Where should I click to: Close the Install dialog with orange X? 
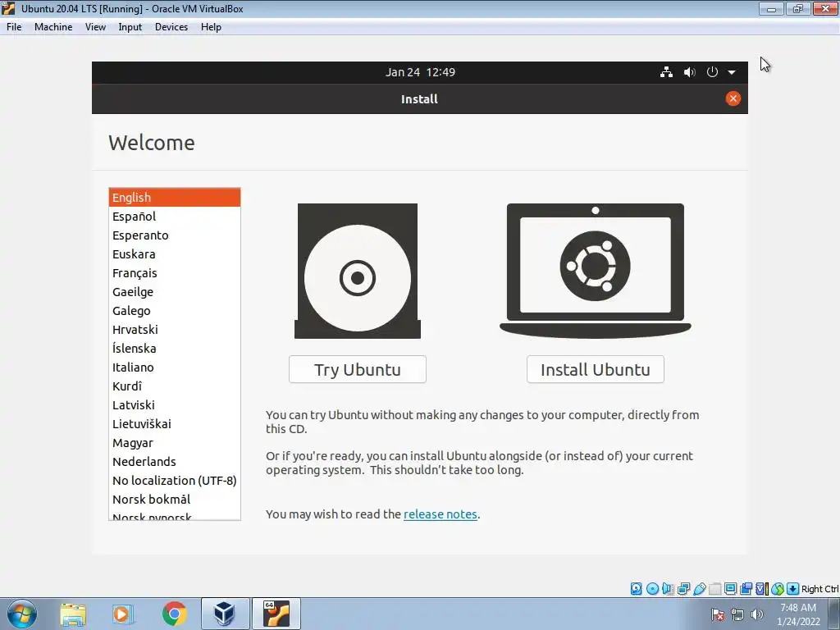[x=733, y=98]
